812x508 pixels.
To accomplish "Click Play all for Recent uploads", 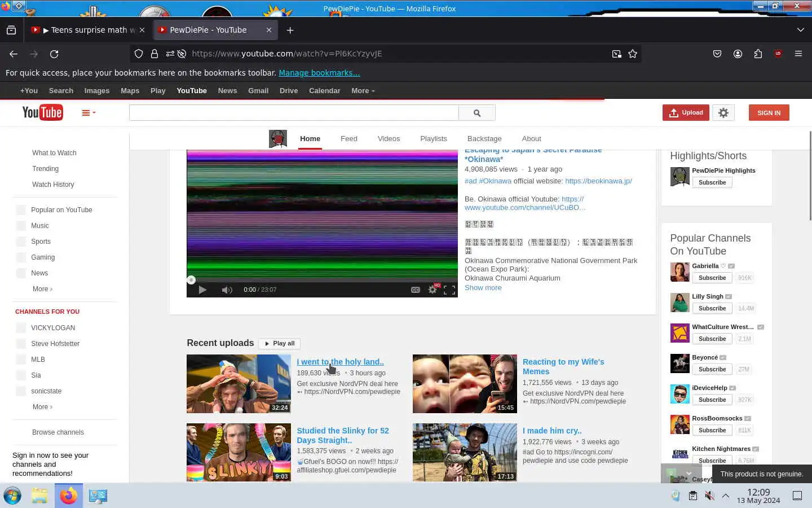I will [280, 343].
